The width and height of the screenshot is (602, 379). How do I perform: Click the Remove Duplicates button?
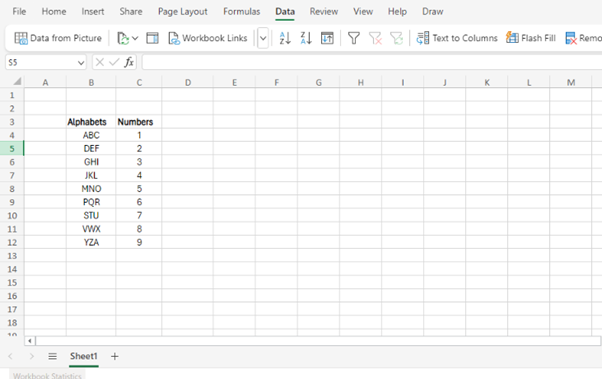click(583, 38)
